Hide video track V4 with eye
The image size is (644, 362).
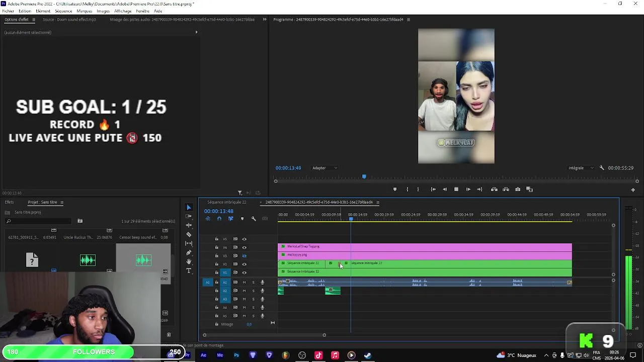click(x=245, y=247)
